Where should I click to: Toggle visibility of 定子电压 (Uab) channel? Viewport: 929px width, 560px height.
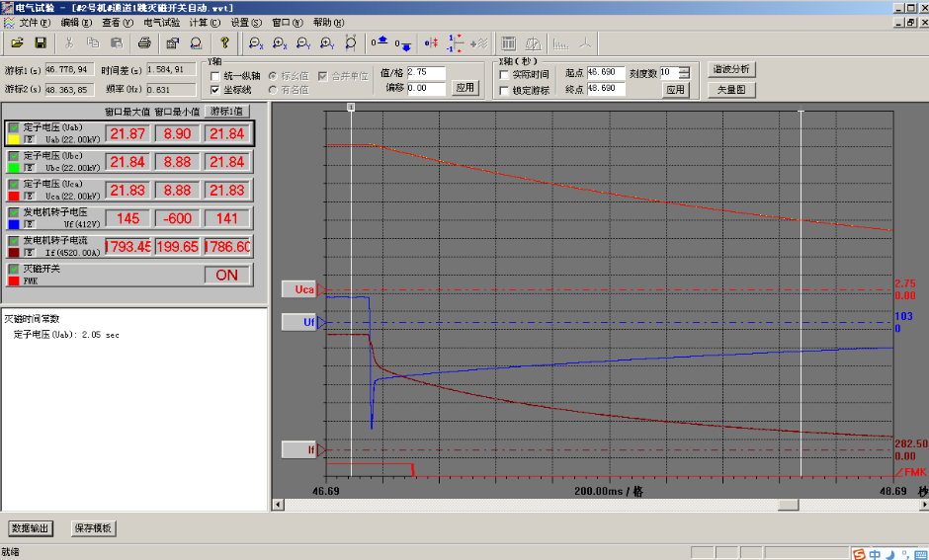[x=14, y=127]
